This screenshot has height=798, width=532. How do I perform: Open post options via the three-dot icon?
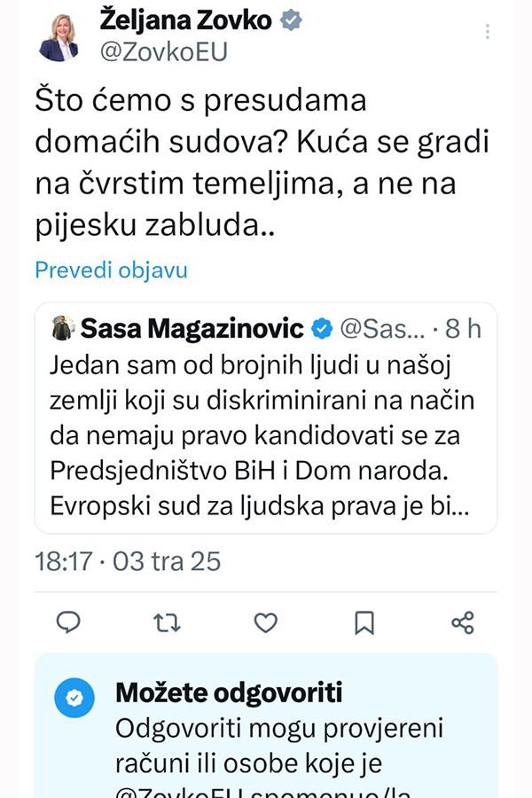(x=486, y=29)
